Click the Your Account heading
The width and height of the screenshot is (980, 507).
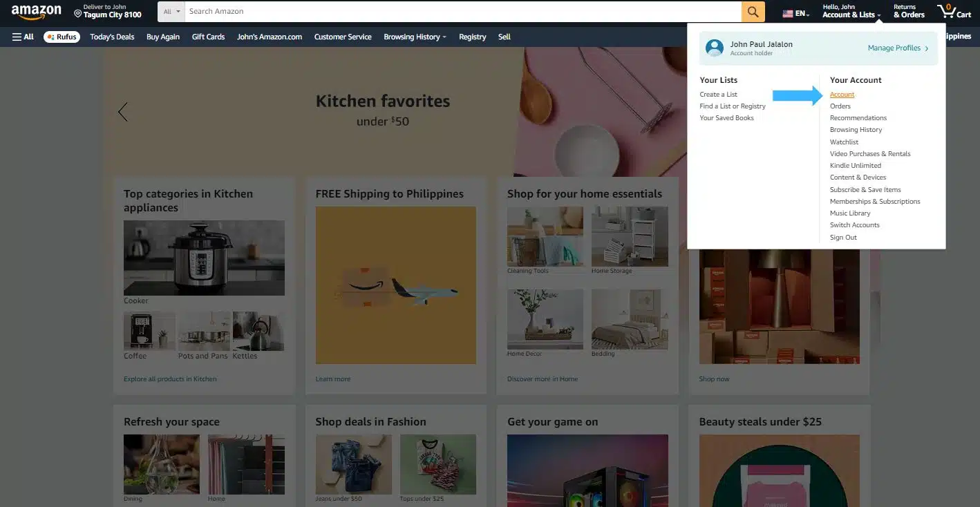[856, 80]
